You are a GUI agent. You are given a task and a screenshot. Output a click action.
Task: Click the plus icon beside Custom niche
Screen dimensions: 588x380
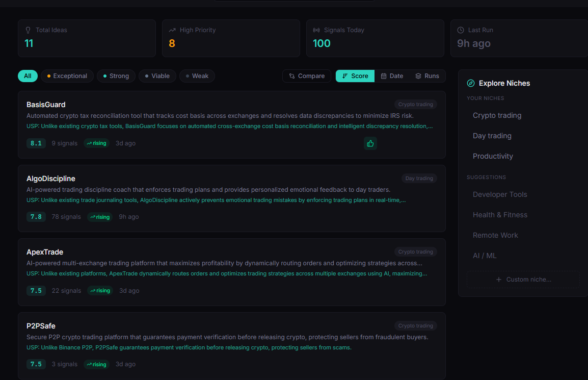[499, 280]
